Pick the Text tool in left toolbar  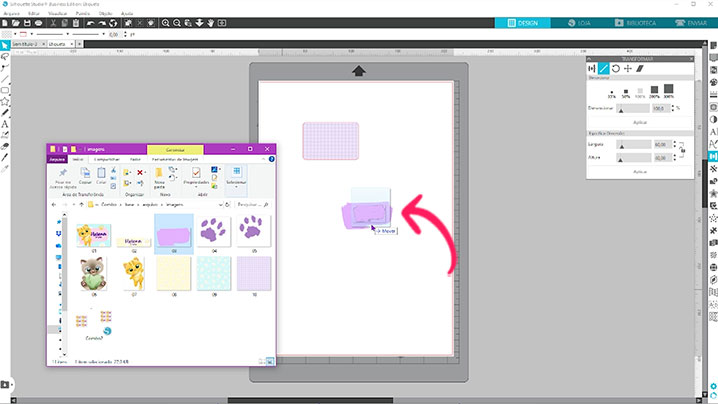tap(5, 124)
